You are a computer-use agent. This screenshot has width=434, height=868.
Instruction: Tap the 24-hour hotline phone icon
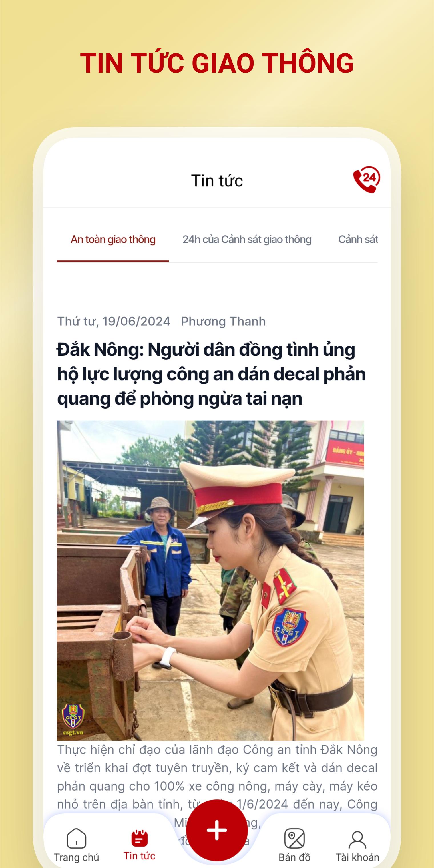coord(367,179)
